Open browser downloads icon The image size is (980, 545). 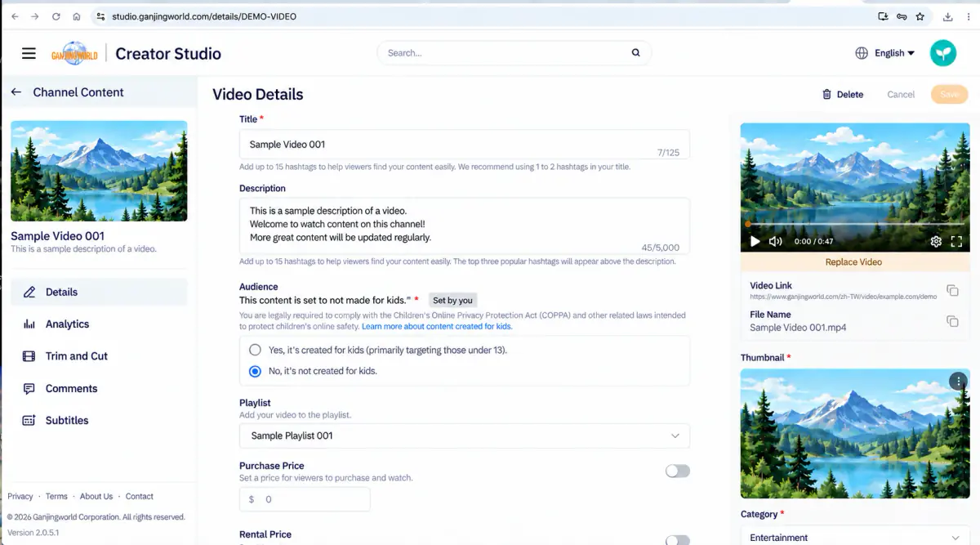(x=948, y=16)
